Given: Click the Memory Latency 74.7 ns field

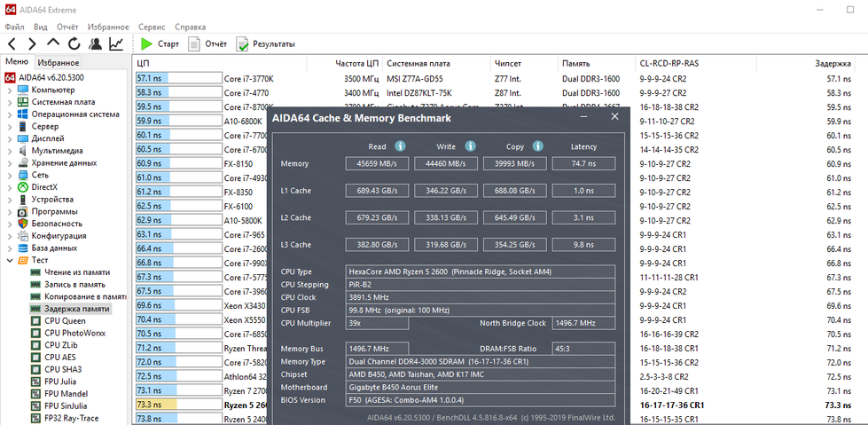Looking at the screenshot, I should pos(583,163).
